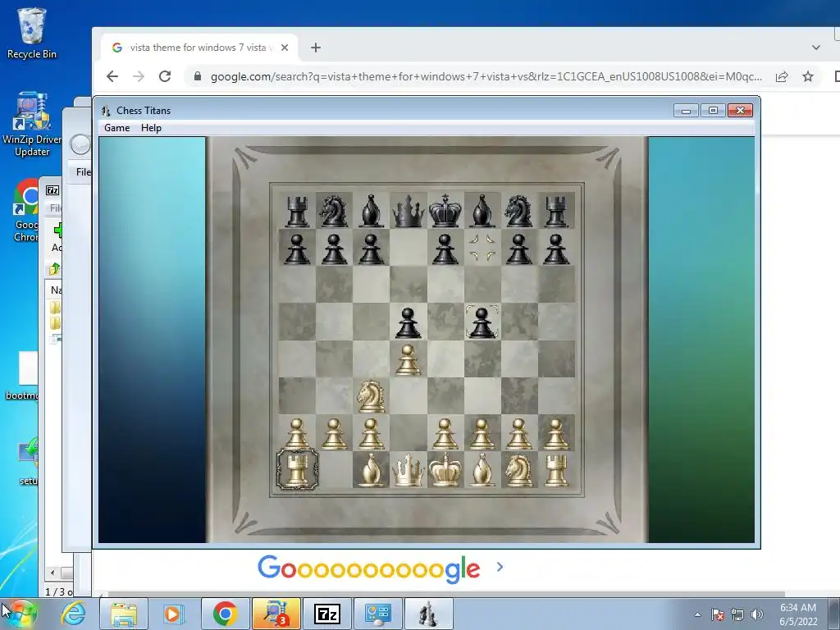Select the white bishop left of the queen
The height and width of the screenshot is (630, 840).
click(x=372, y=470)
